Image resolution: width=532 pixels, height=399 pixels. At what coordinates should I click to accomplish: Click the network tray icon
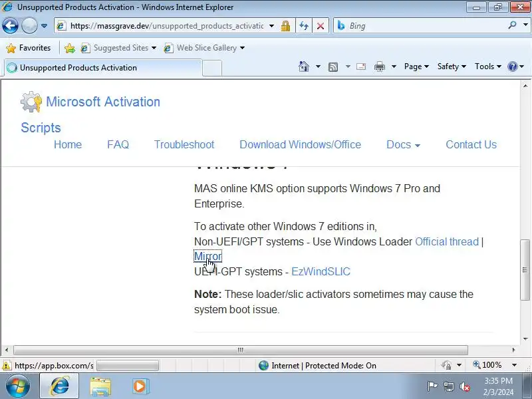point(448,386)
